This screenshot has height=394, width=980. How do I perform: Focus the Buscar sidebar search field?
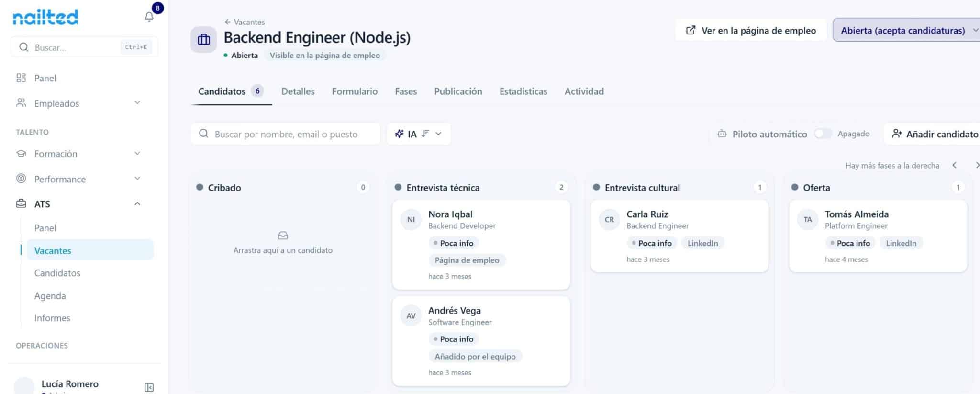(x=84, y=47)
